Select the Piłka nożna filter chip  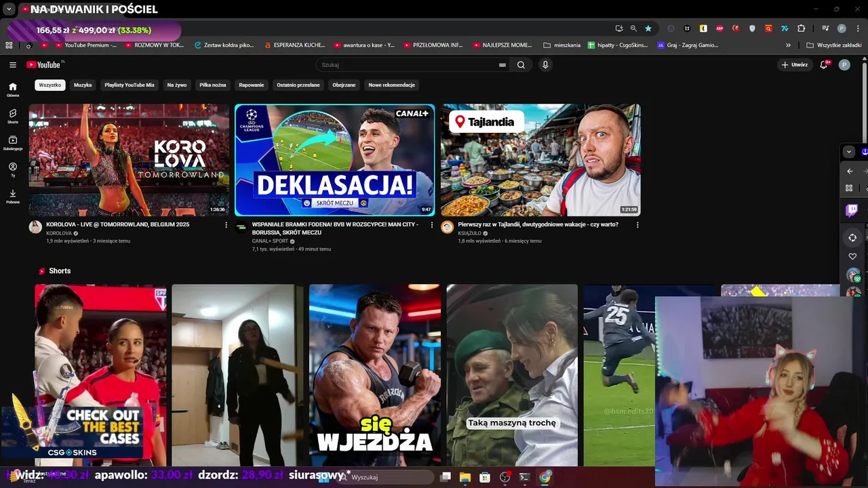213,85
